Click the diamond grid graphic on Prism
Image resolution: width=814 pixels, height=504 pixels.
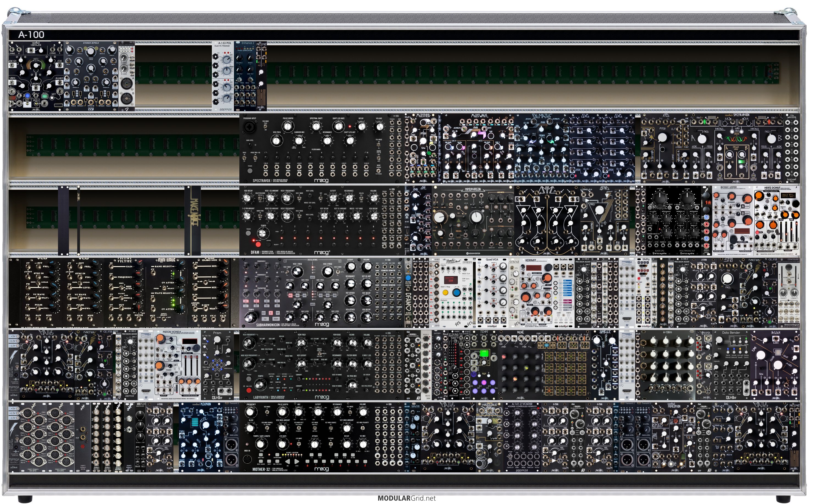(x=217, y=365)
